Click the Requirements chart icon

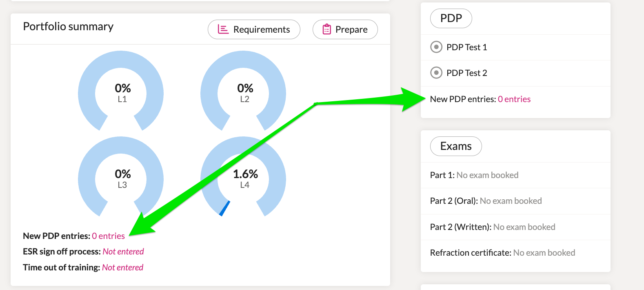click(x=223, y=29)
